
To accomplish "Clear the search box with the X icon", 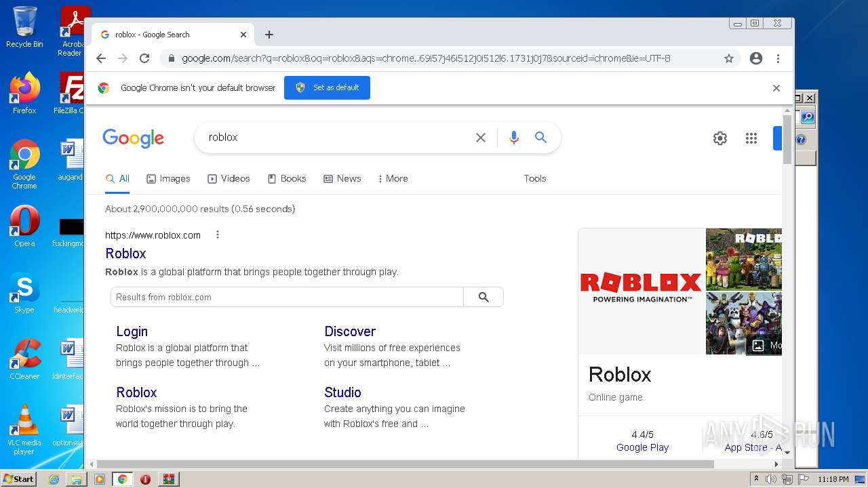I will coord(481,138).
